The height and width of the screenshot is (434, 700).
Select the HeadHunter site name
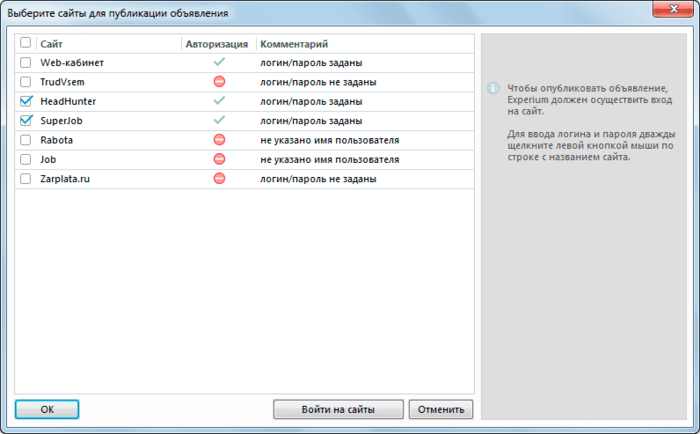coord(68,101)
